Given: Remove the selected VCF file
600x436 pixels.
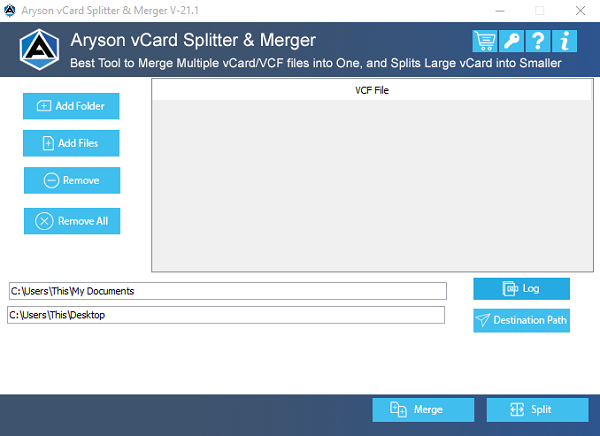Looking at the screenshot, I should (x=72, y=180).
